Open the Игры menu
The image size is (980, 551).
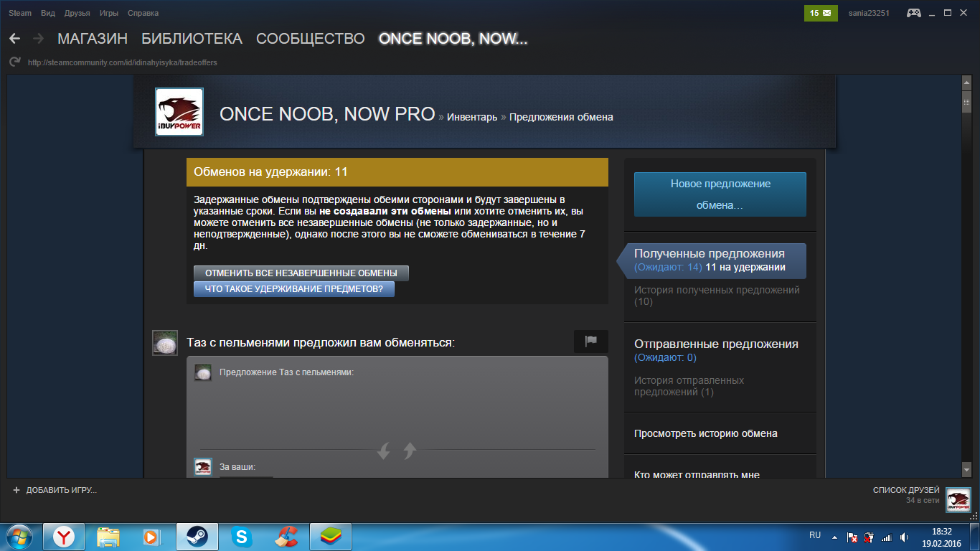[x=109, y=13]
